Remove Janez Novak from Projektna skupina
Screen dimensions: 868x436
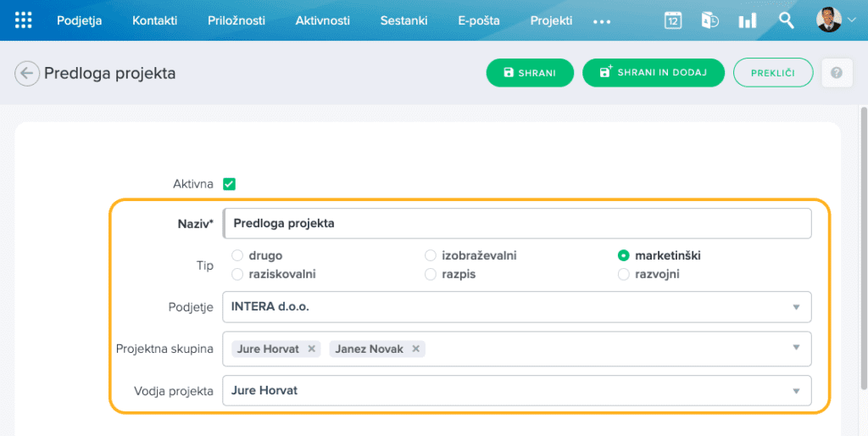coord(415,349)
